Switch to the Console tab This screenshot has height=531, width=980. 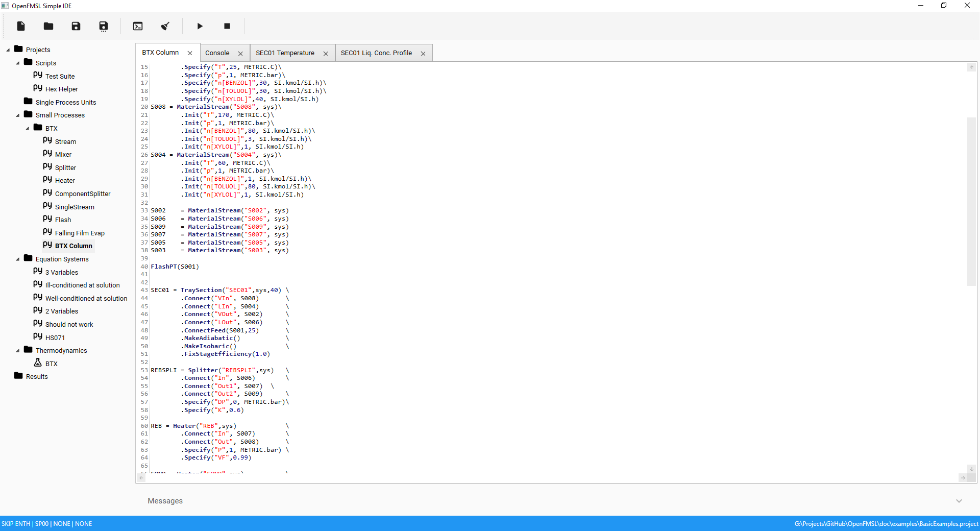point(217,53)
